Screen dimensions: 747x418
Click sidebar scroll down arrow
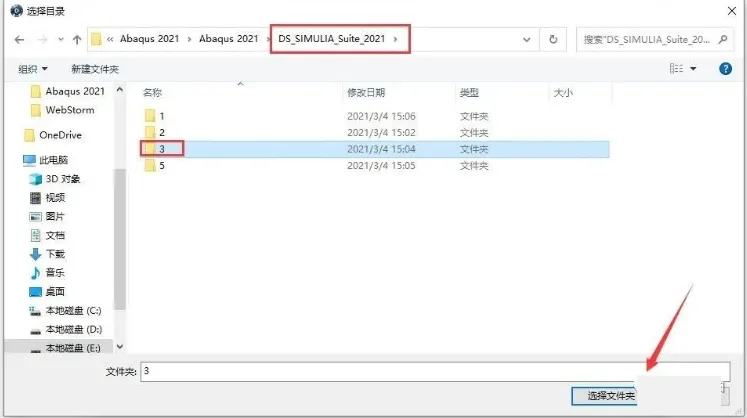tap(120, 347)
